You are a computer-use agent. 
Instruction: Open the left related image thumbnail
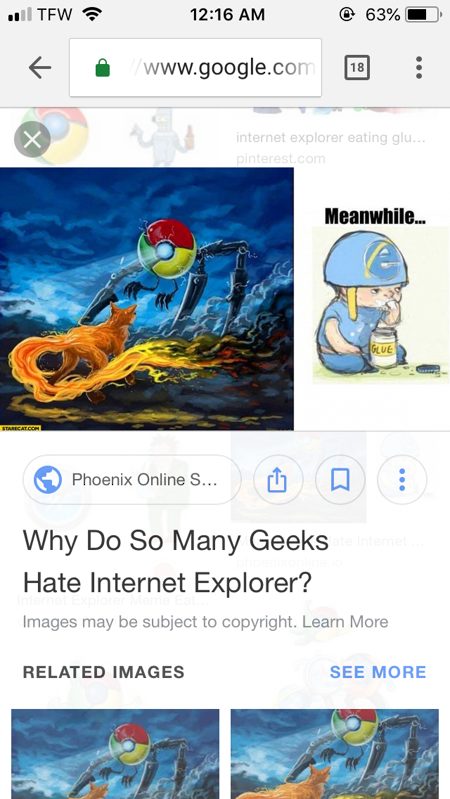(x=115, y=754)
